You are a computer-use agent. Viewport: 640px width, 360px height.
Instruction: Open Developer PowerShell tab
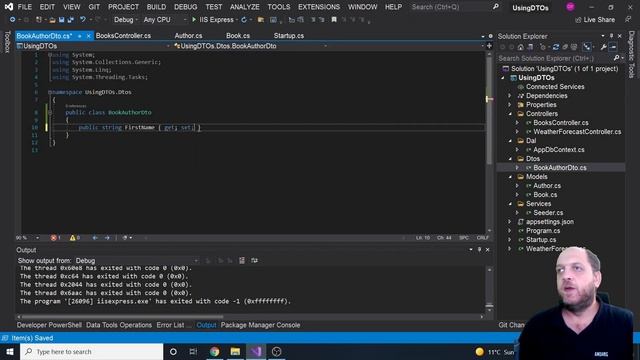[x=49, y=325]
